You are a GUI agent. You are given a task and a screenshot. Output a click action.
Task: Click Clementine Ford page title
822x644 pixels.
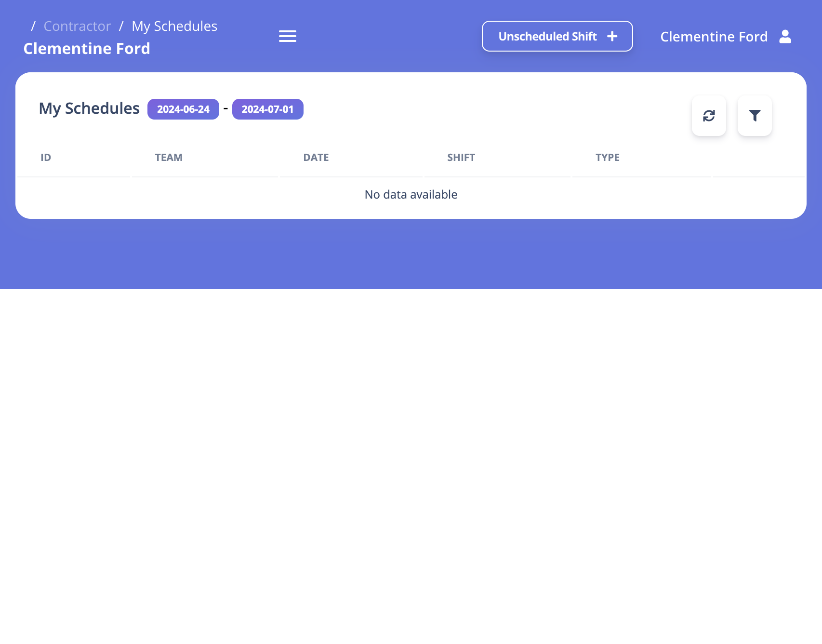click(87, 49)
